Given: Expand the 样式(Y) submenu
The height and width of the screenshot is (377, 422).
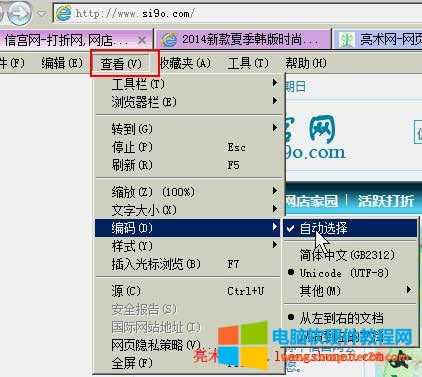Looking at the screenshot, I should click(x=188, y=246).
